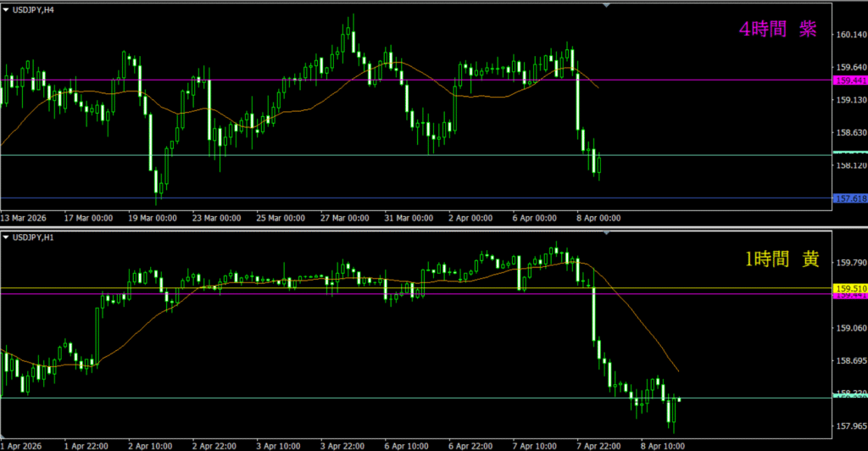Click the dropdown arrow beside USDJPY,H4
Image resolution: width=868 pixels, height=451 pixels.
(6, 9)
